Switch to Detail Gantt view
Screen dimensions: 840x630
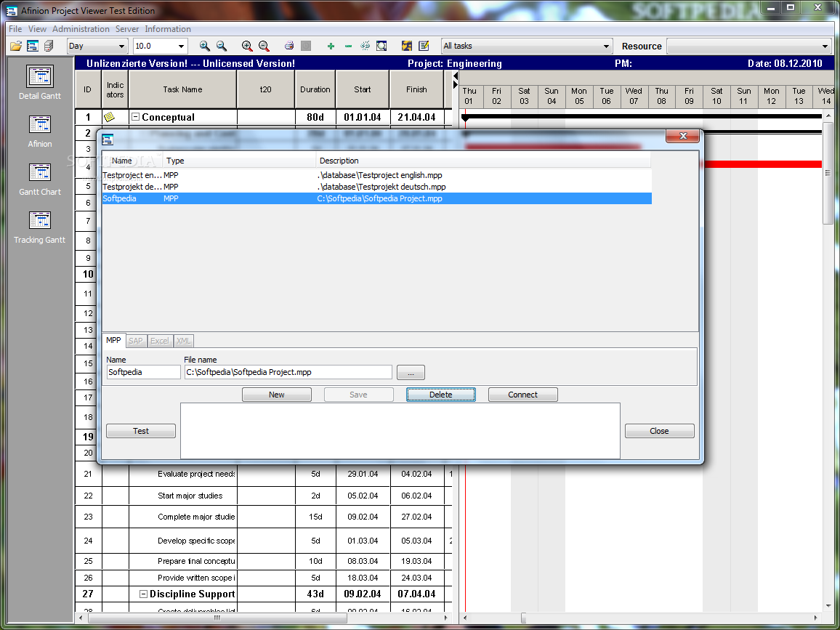click(x=40, y=83)
